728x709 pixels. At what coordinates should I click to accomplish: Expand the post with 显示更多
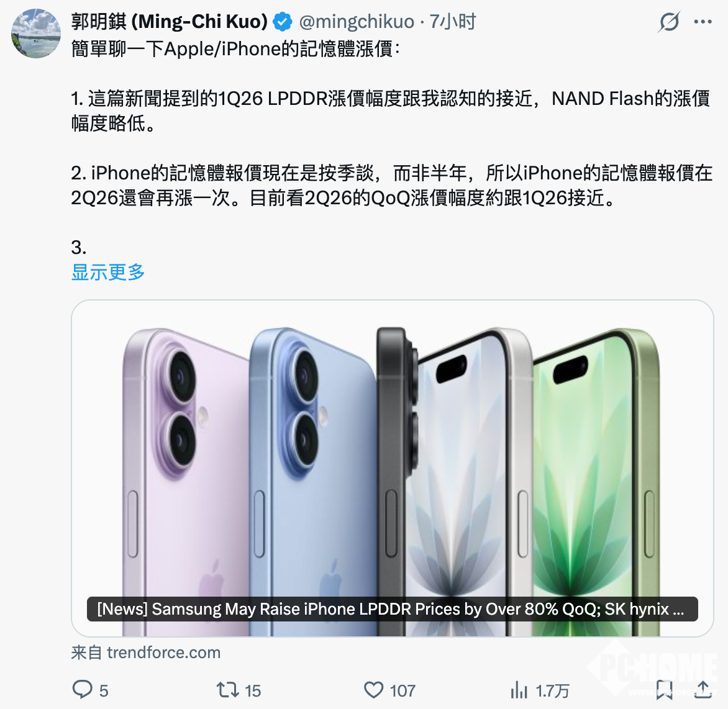[x=107, y=273]
